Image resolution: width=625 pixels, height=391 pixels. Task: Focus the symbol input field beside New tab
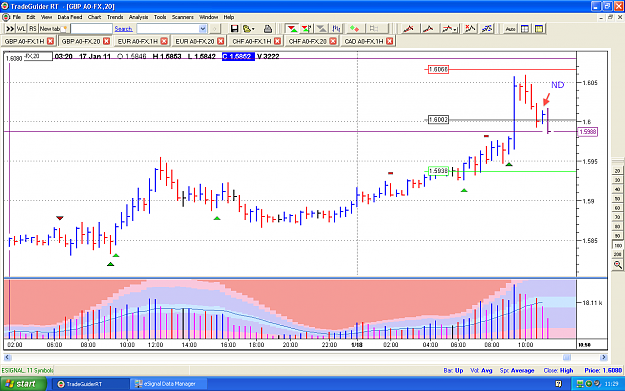click(x=91, y=29)
